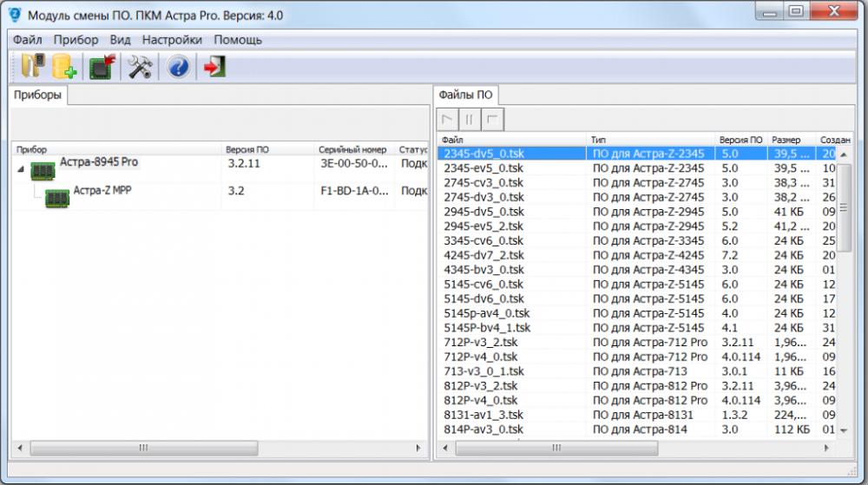
Task: Sort files by the Тип column header
Action: [x=650, y=140]
